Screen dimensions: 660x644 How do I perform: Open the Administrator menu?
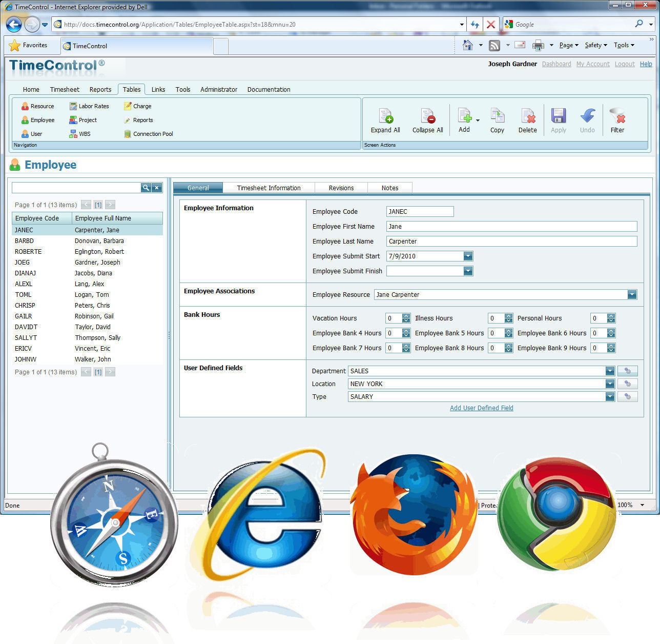[x=219, y=89]
